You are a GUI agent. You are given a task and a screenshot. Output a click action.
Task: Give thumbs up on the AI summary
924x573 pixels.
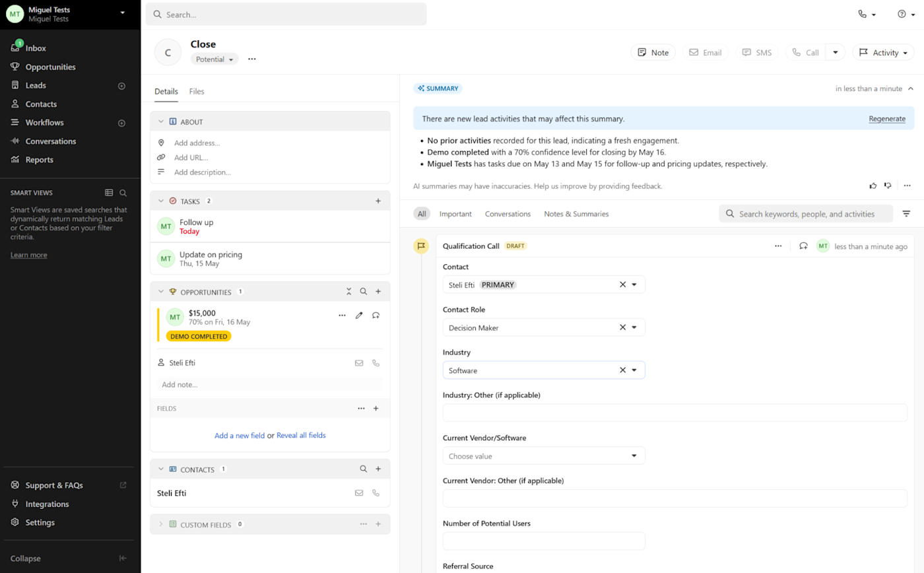(x=873, y=186)
